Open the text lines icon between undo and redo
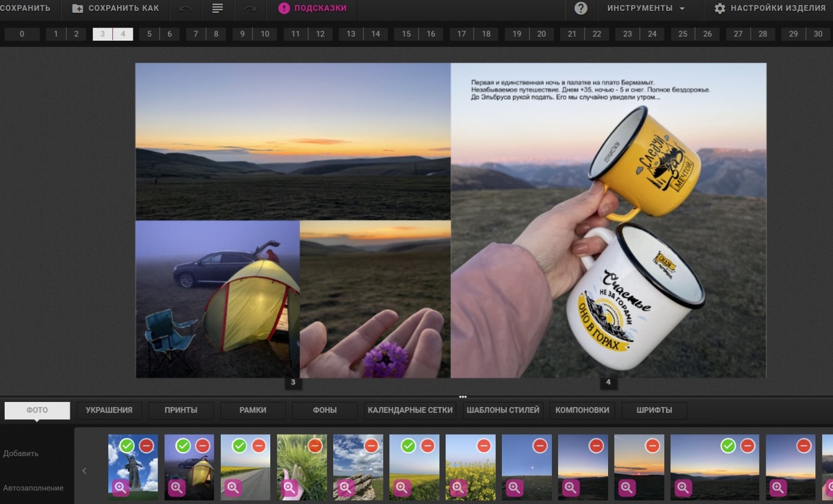Viewport: 833px width, 504px height. point(217,8)
